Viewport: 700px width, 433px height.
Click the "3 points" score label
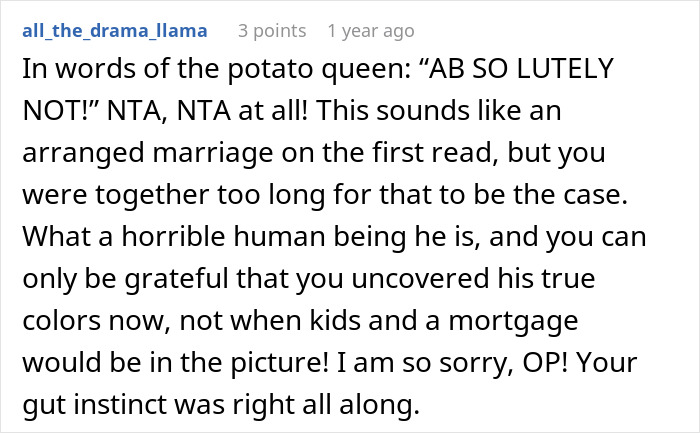pyautogui.click(x=272, y=30)
